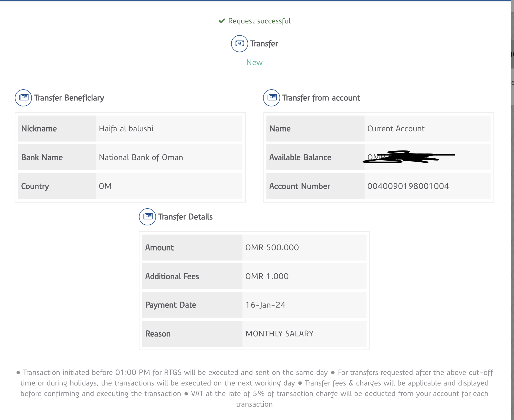Click the Transfer Beneficiary section icon

click(23, 98)
